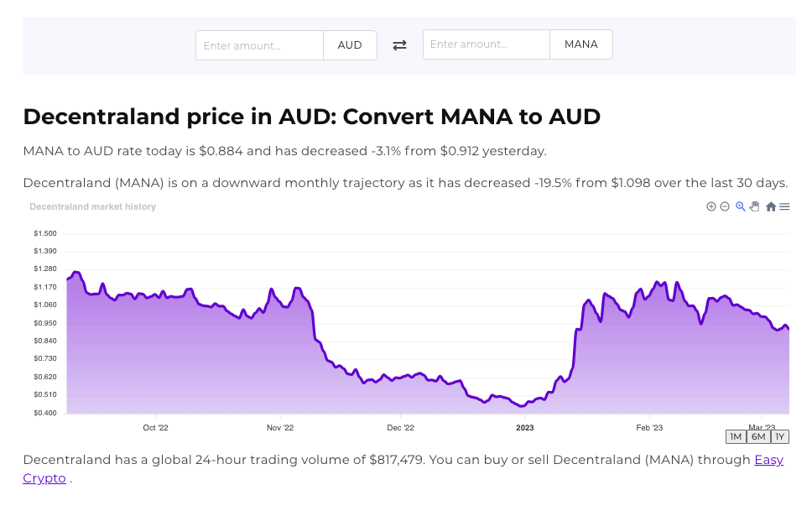Screen dimensions: 812x511
Task: Click the Feb '23 axis label
Action: click(x=649, y=428)
